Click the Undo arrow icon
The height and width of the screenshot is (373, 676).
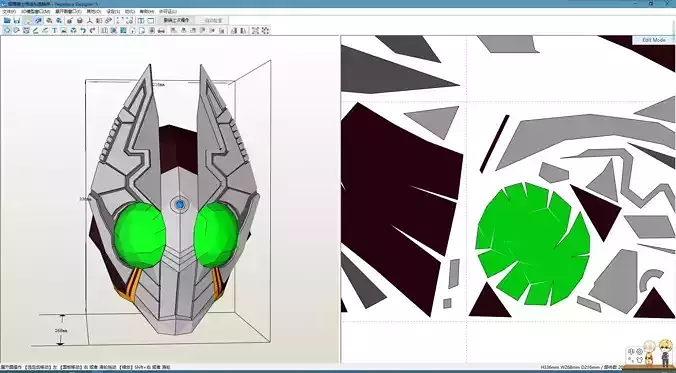coord(83,30)
